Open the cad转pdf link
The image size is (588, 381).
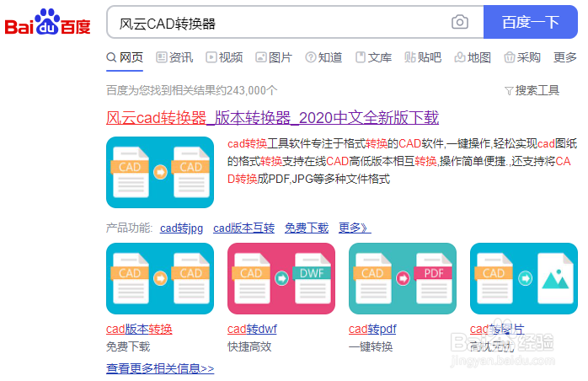[372, 329]
